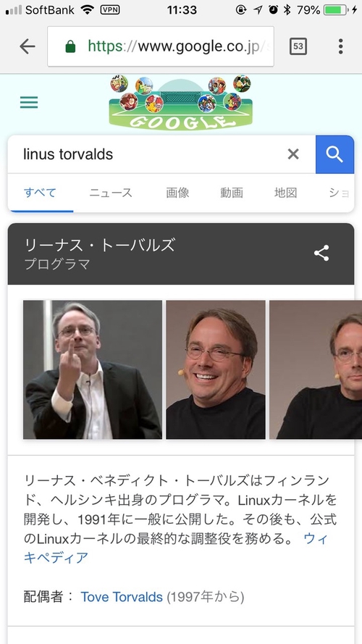Open the Tove Torvalds link
The image size is (362, 644).
(x=122, y=597)
